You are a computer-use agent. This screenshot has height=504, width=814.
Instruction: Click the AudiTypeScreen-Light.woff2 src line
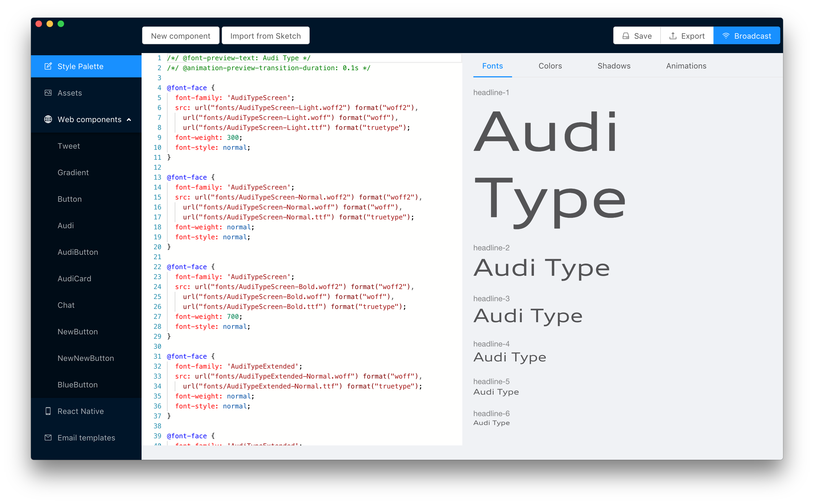tap(296, 108)
